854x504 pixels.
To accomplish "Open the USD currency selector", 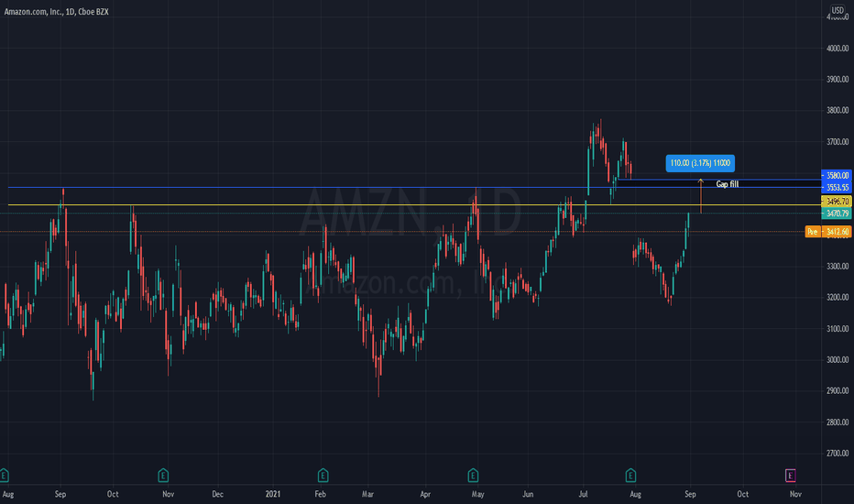I will click(838, 10).
